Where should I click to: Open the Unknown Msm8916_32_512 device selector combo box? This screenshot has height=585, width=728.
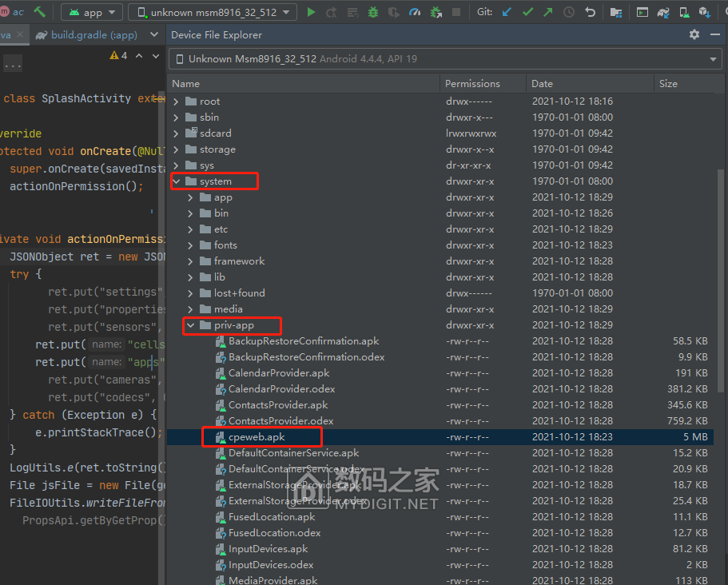pos(445,59)
